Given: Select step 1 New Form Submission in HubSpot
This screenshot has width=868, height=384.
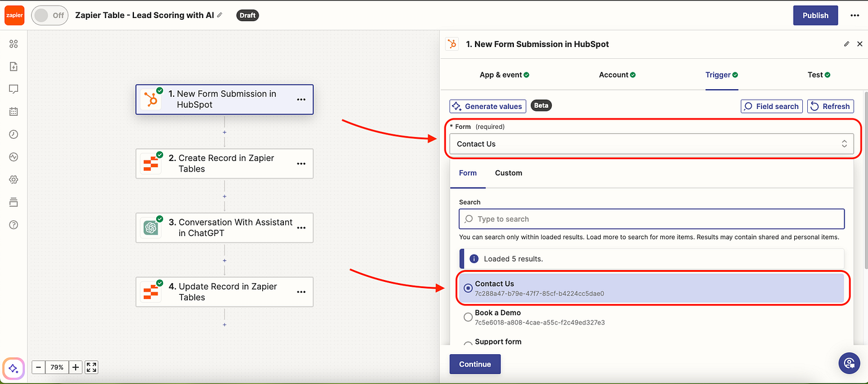Looking at the screenshot, I should tap(224, 99).
